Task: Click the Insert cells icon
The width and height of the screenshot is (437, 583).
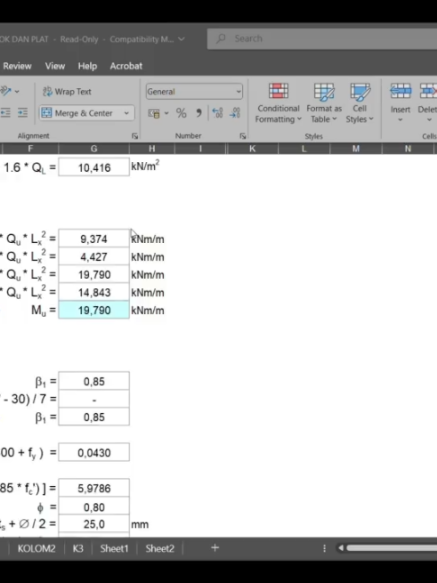Action: click(401, 91)
